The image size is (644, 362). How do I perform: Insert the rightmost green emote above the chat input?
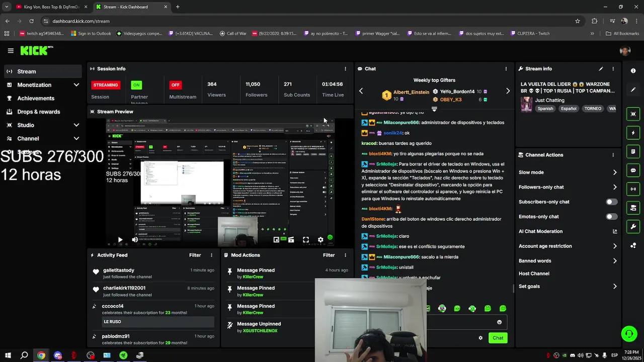tap(503, 308)
